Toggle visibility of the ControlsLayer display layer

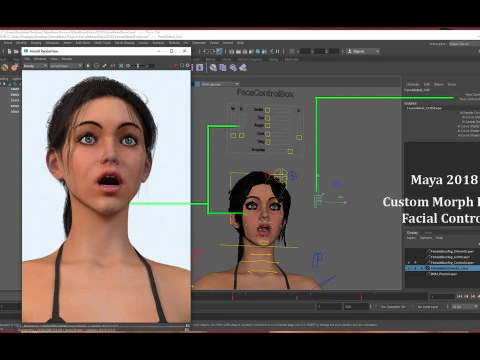point(409,262)
